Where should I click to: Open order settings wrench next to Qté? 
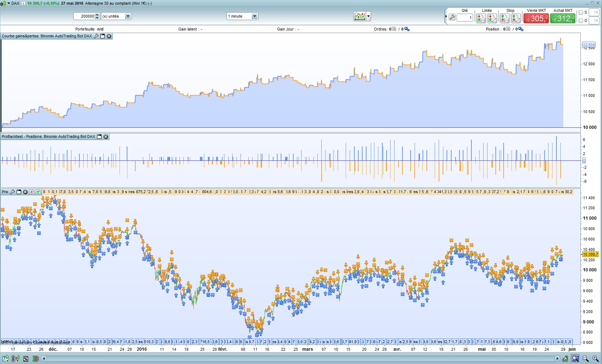pos(452,17)
